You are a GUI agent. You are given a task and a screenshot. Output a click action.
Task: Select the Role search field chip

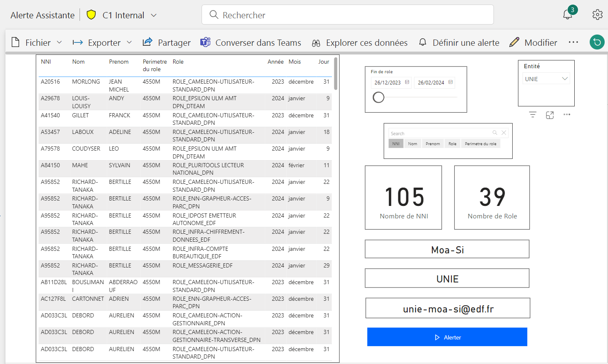tap(452, 144)
